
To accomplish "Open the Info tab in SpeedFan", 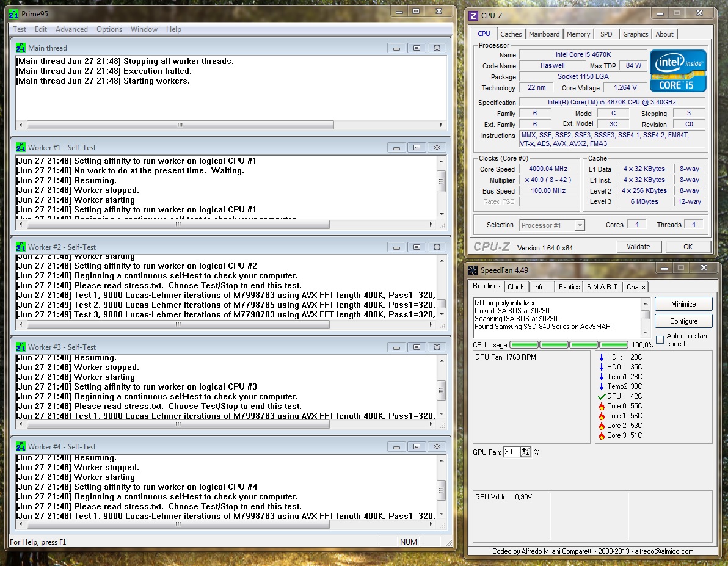I will [539, 287].
